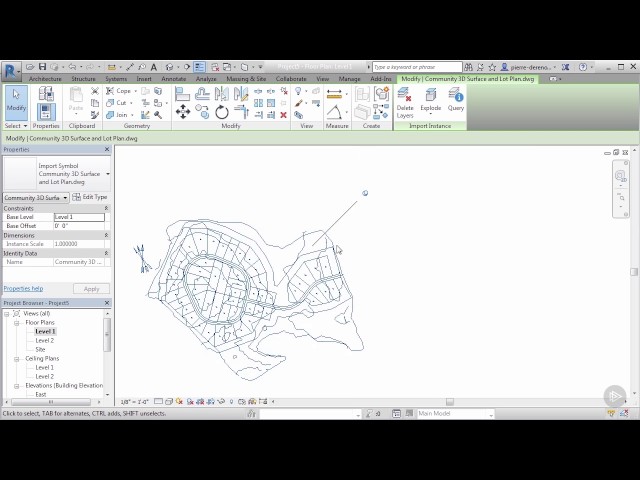Click the Join geometry button
640x480 pixels.
[117, 115]
